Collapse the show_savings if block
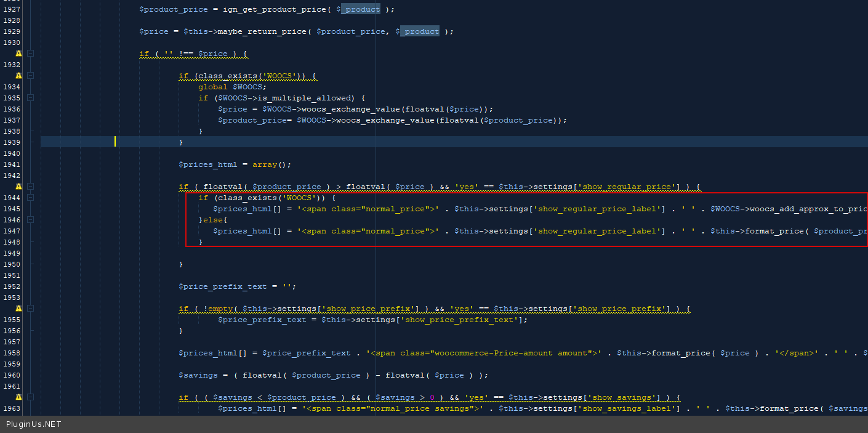868x433 pixels. point(30,397)
